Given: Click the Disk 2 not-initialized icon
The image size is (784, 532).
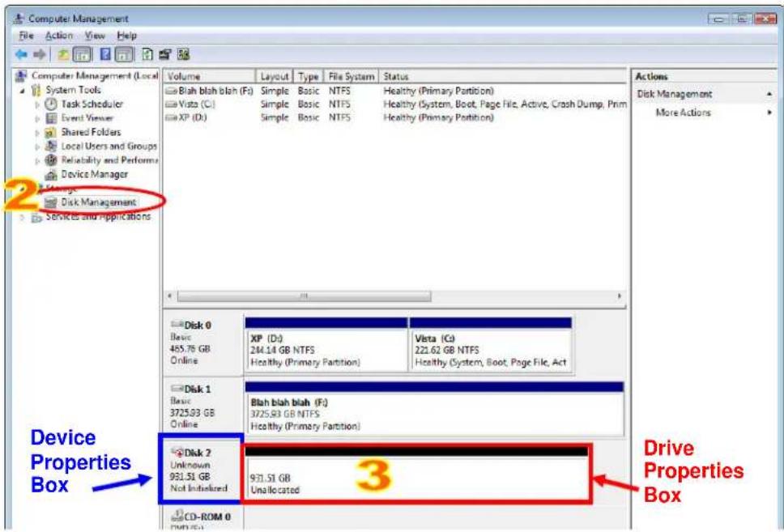Looking at the screenshot, I should (x=177, y=452).
